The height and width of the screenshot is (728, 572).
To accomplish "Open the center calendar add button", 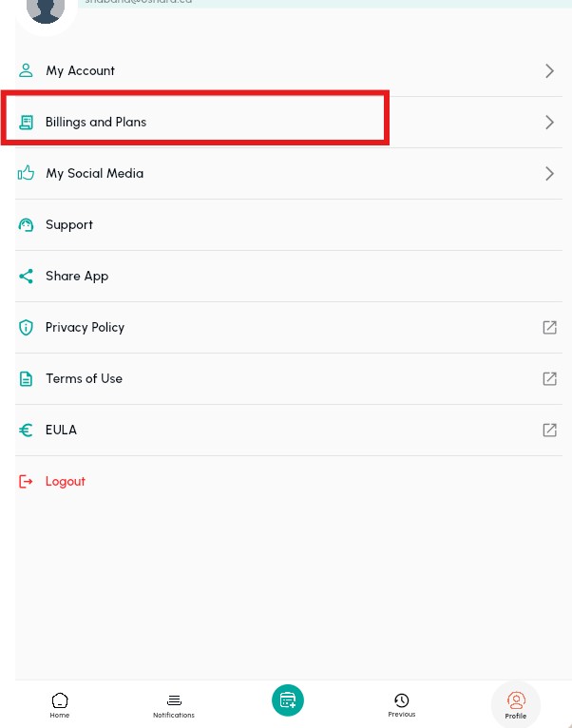I will click(287, 700).
